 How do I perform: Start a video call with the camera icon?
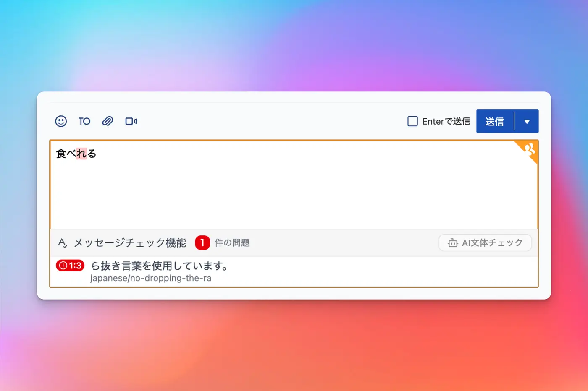[131, 121]
